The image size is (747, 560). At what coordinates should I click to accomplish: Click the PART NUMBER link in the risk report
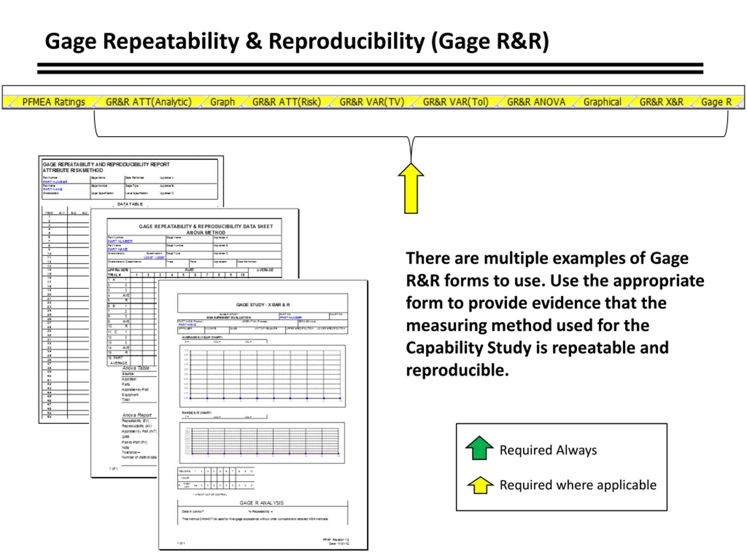coord(55,182)
